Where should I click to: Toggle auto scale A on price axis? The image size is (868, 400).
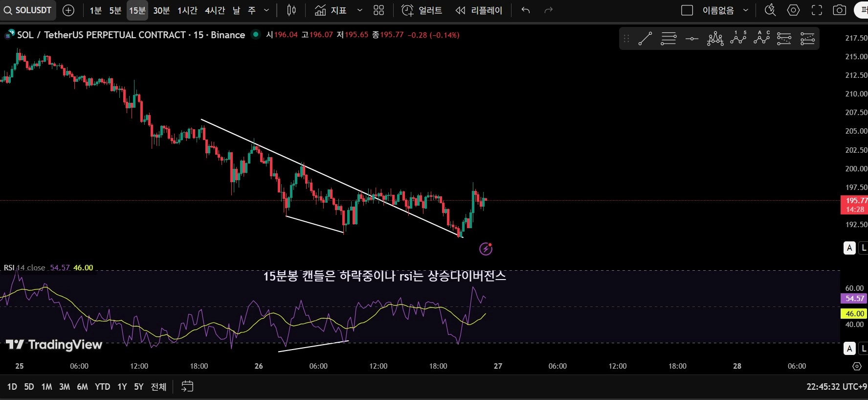(849, 248)
